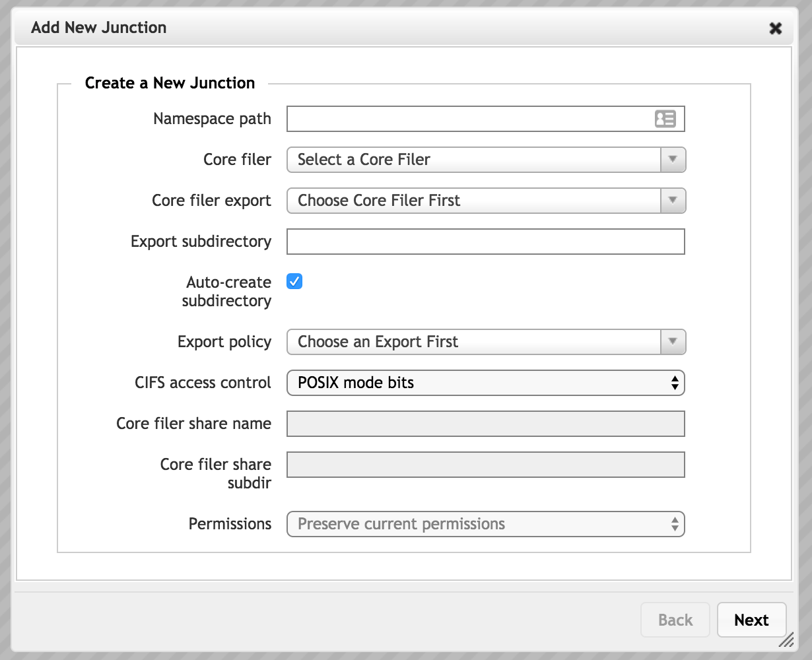Click the Back button
The width and height of the screenshot is (812, 660).
(x=675, y=620)
